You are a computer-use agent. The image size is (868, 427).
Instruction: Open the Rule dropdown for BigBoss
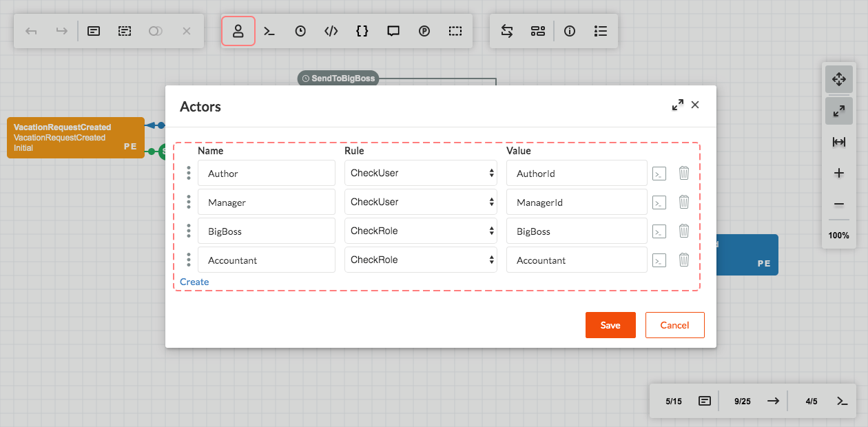click(x=421, y=231)
